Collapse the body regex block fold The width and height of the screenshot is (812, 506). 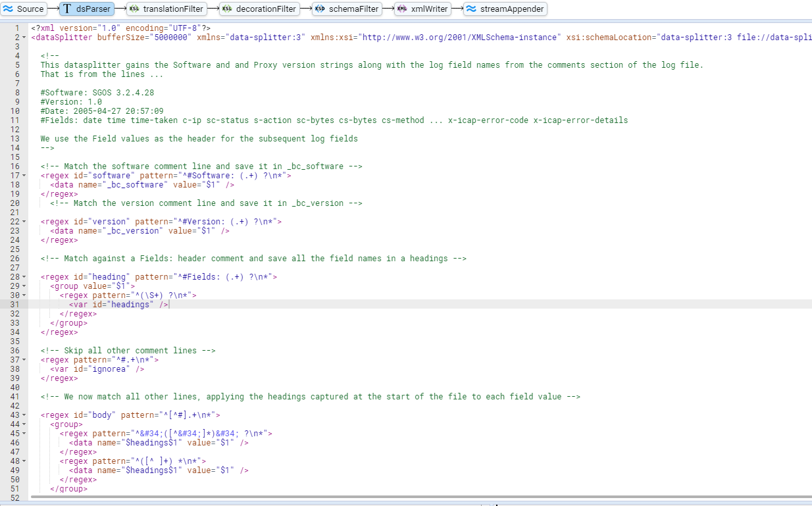click(24, 415)
